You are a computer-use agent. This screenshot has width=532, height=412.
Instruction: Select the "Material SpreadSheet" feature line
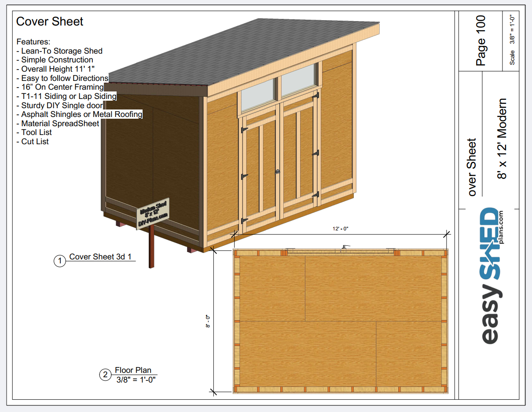[60, 124]
